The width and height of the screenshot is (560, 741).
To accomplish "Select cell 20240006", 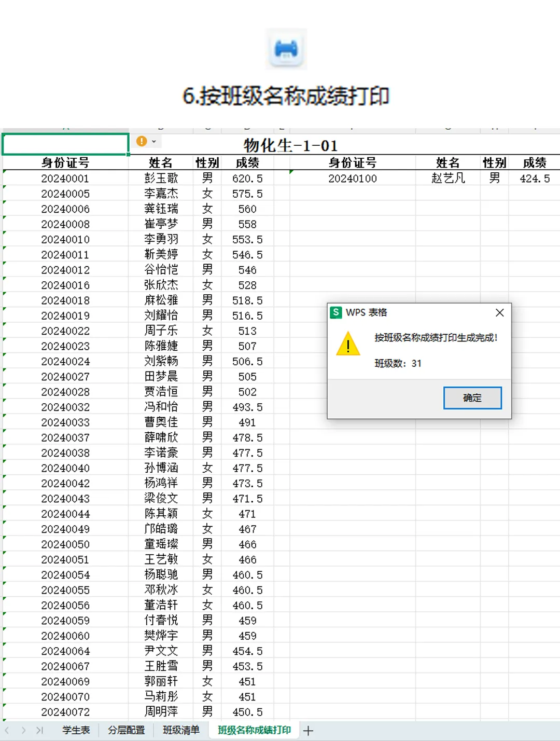I will pyautogui.click(x=65, y=209).
